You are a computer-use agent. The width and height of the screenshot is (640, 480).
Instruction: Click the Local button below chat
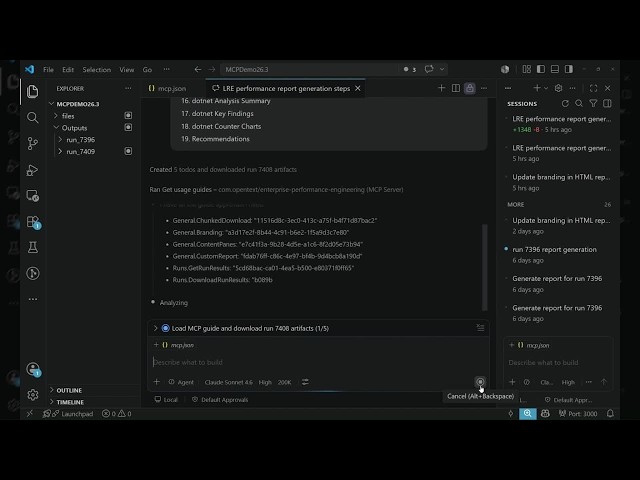(166, 400)
